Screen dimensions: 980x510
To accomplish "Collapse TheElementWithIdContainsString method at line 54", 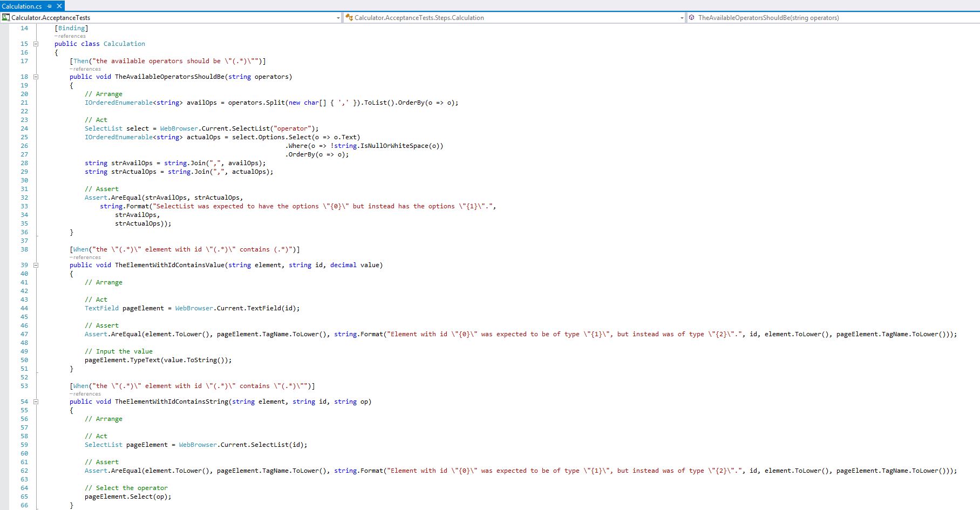I will pyautogui.click(x=36, y=402).
